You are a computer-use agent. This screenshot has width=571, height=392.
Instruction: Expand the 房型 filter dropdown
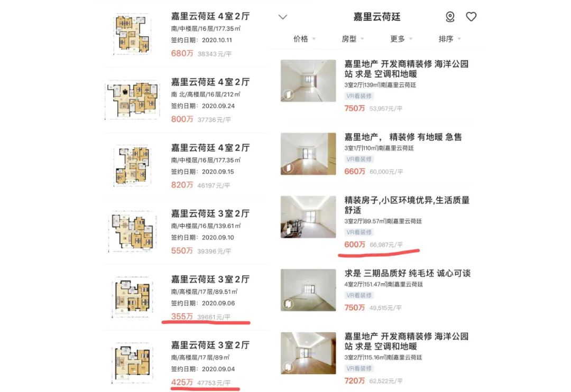(353, 39)
